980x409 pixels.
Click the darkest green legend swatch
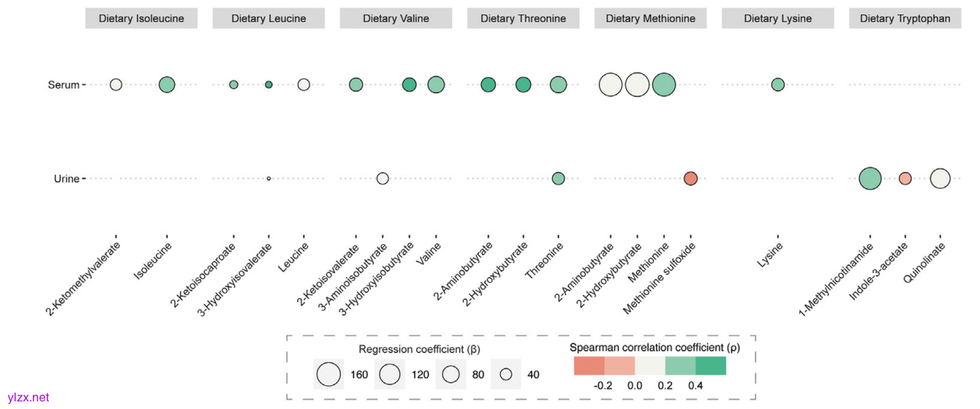point(710,367)
